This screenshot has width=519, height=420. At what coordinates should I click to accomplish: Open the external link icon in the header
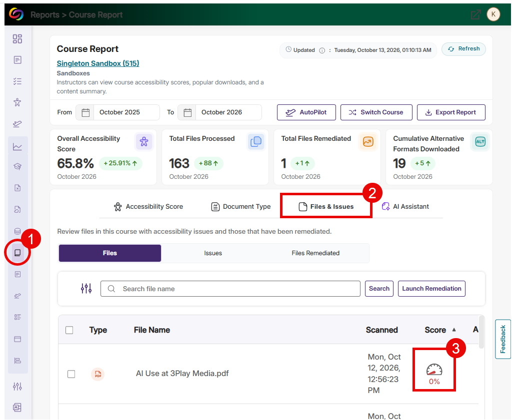point(475,14)
